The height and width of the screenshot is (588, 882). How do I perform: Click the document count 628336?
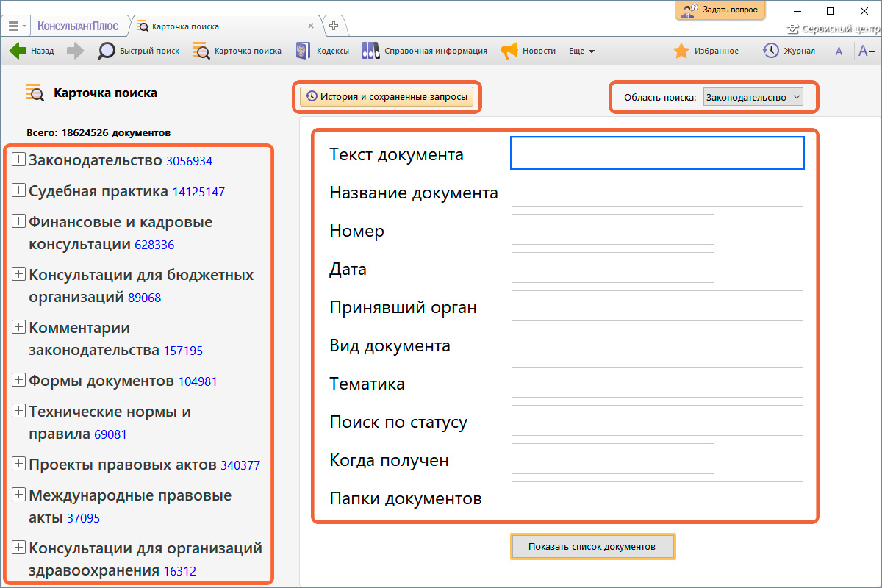coord(154,245)
